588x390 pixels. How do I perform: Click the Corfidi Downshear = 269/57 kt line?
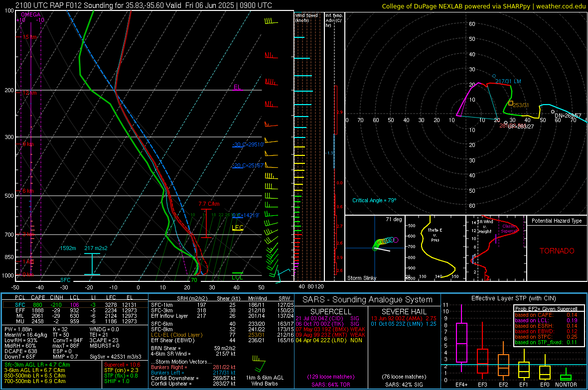coord(193,378)
